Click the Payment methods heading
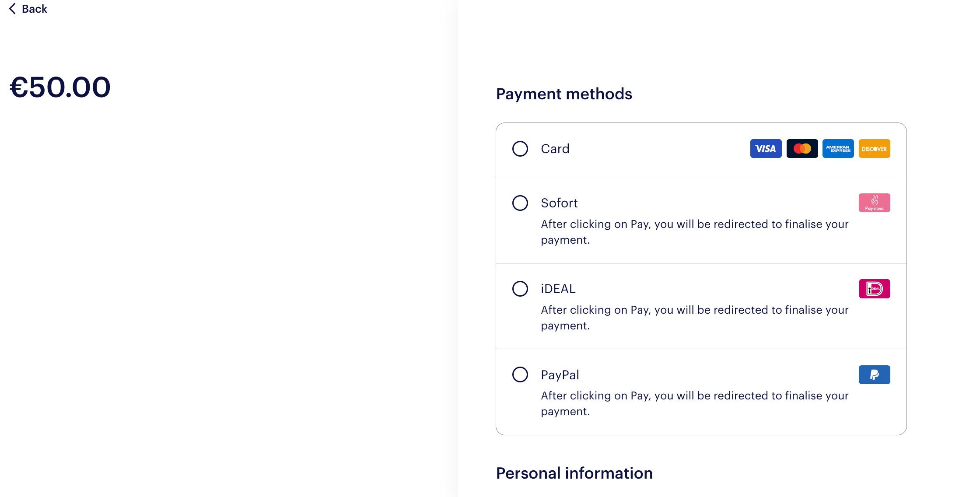Viewport: 980px width, 497px height. pos(564,94)
